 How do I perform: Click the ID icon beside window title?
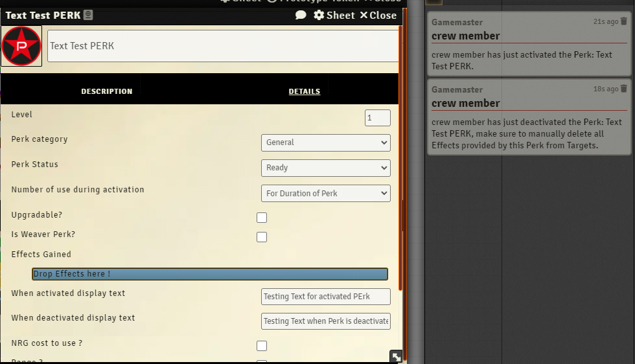pyautogui.click(x=88, y=15)
